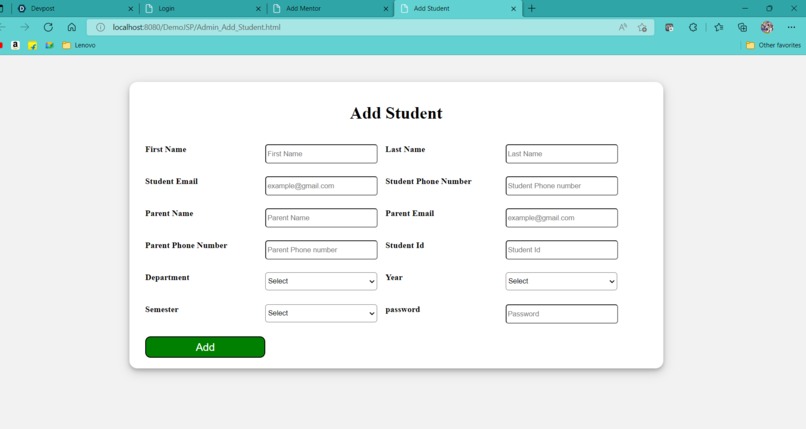
Task: Click the Student Phone Number field
Action: [x=561, y=186]
